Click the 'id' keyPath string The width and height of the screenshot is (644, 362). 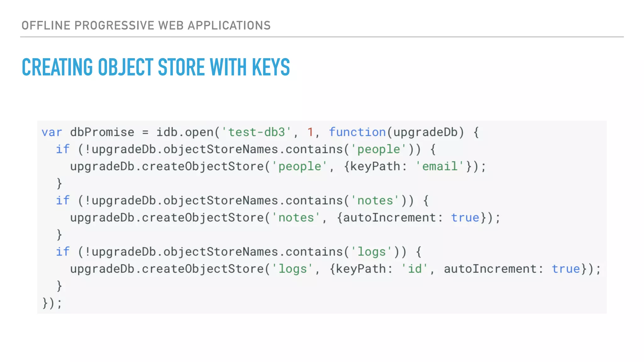(414, 269)
